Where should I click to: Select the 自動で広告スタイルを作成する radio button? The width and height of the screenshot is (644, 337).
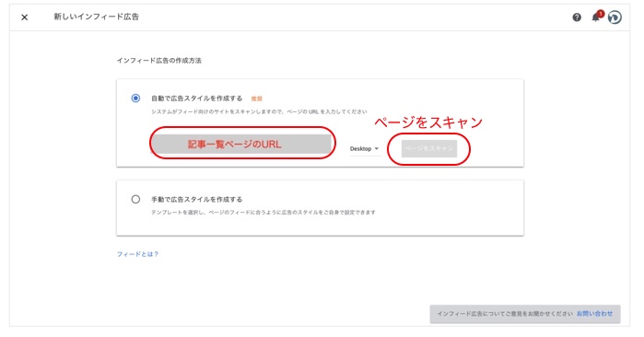coord(135,99)
